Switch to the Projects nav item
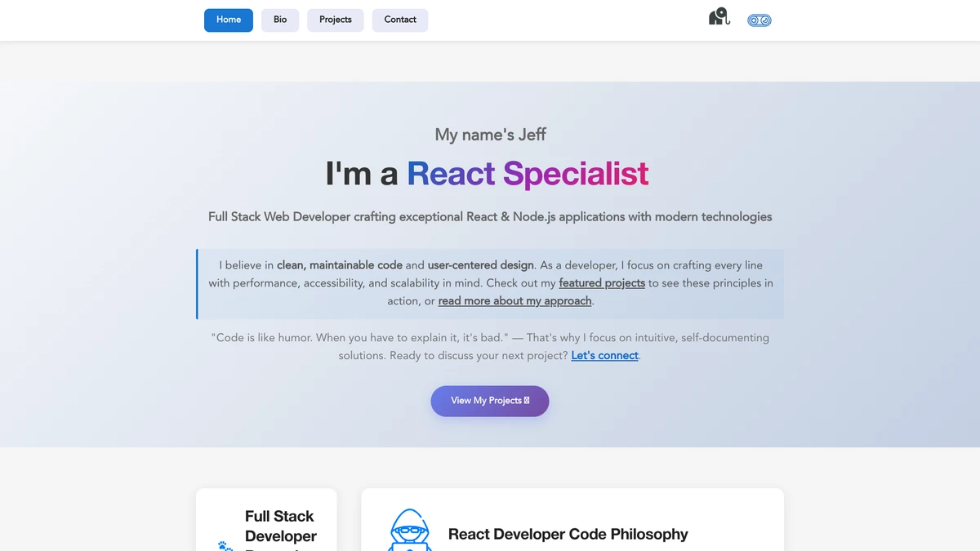Viewport: 980px width, 551px height. (336, 20)
